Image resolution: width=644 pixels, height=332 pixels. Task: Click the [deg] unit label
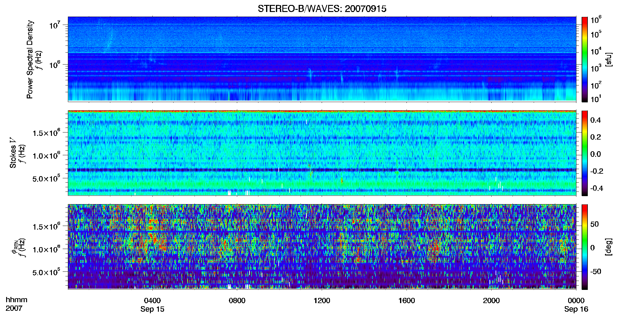(x=609, y=247)
